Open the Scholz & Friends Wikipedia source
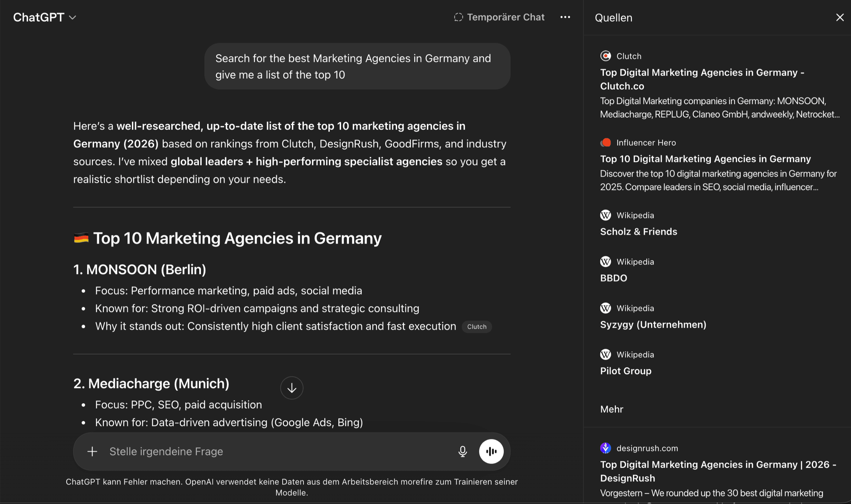 point(639,231)
